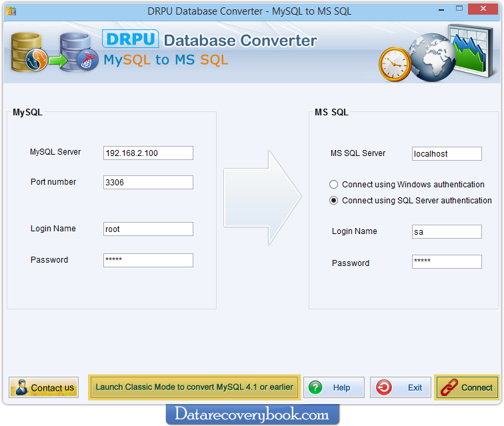The height and width of the screenshot is (426, 504).
Task: Click the MS SQL group box title
Action: click(331, 112)
